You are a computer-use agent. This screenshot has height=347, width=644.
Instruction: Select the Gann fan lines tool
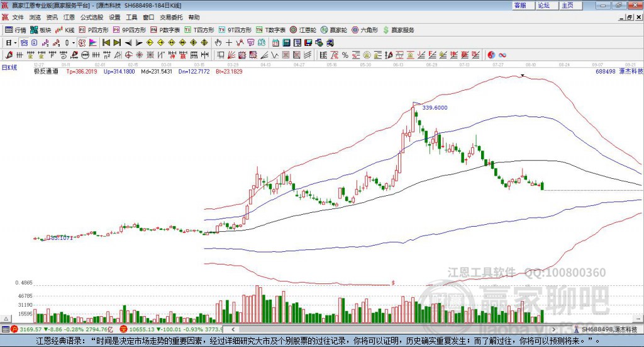coord(231,55)
